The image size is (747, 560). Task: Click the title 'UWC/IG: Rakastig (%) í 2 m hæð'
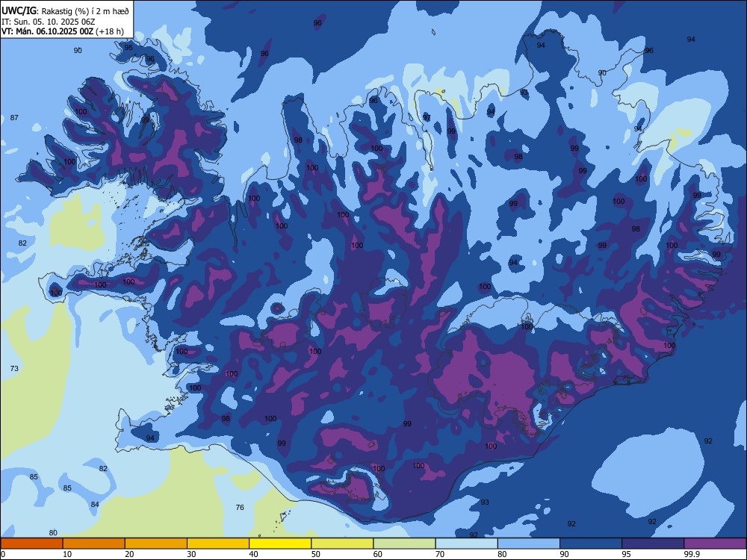(65, 10)
